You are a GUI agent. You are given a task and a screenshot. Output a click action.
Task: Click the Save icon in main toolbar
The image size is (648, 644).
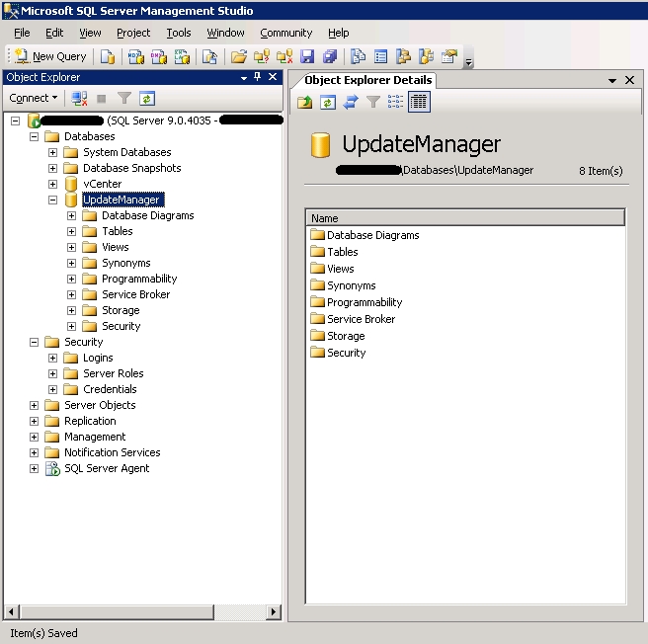pyautogui.click(x=307, y=57)
